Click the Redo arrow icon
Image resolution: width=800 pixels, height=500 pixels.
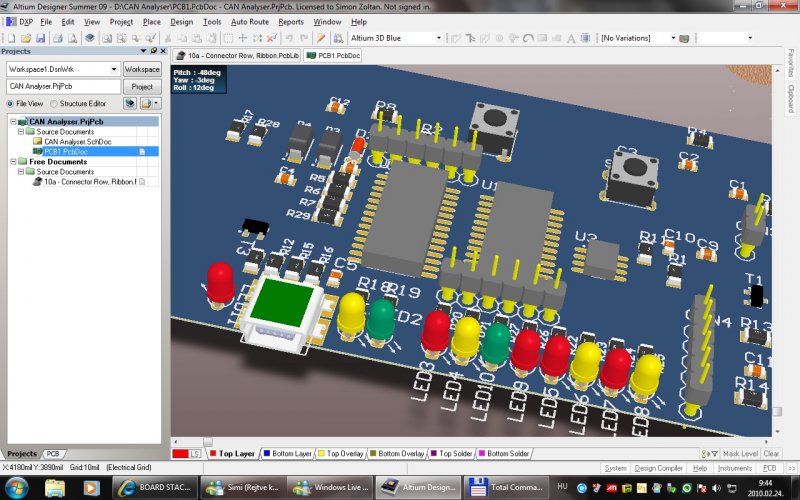304,38
